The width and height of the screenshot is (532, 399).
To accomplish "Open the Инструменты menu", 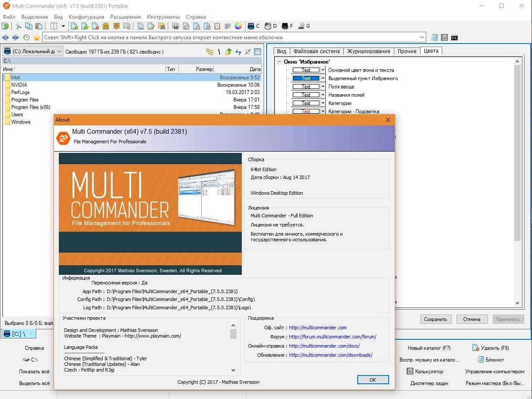I will (163, 17).
